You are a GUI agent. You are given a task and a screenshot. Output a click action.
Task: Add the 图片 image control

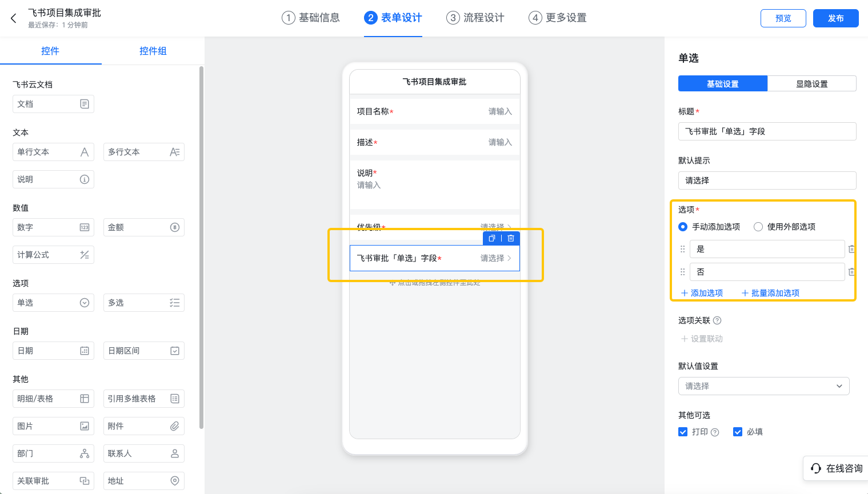click(x=53, y=426)
